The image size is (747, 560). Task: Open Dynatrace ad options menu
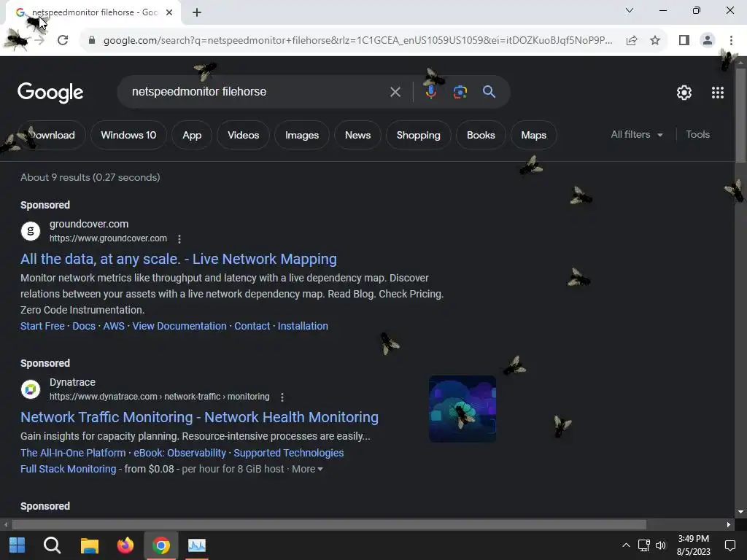point(282,397)
